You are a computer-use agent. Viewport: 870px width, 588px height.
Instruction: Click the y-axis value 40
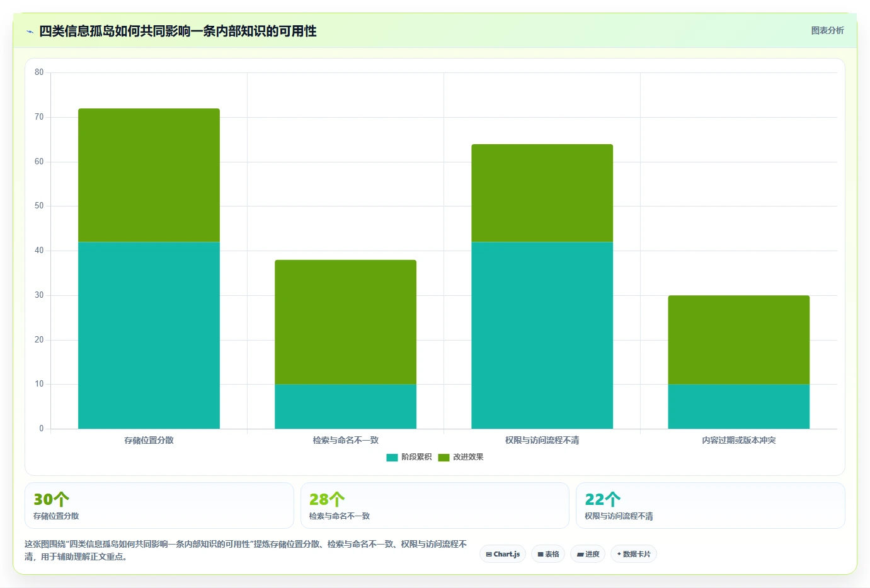[x=39, y=251]
